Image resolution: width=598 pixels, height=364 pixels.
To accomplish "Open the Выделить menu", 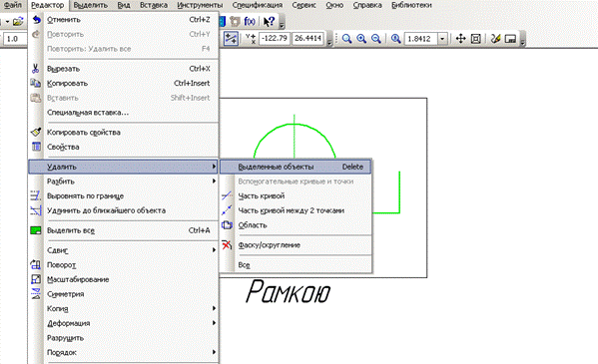I will (91, 5).
